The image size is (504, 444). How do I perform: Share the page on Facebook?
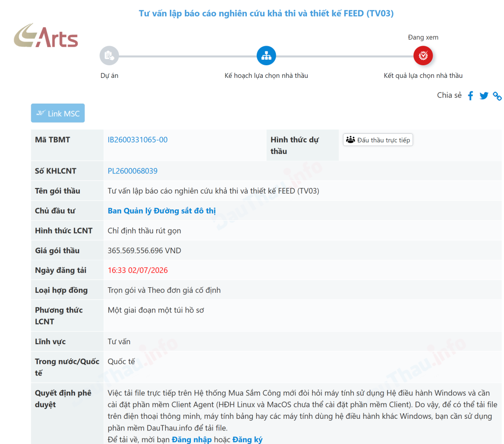pyautogui.click(x=470, y=96)
